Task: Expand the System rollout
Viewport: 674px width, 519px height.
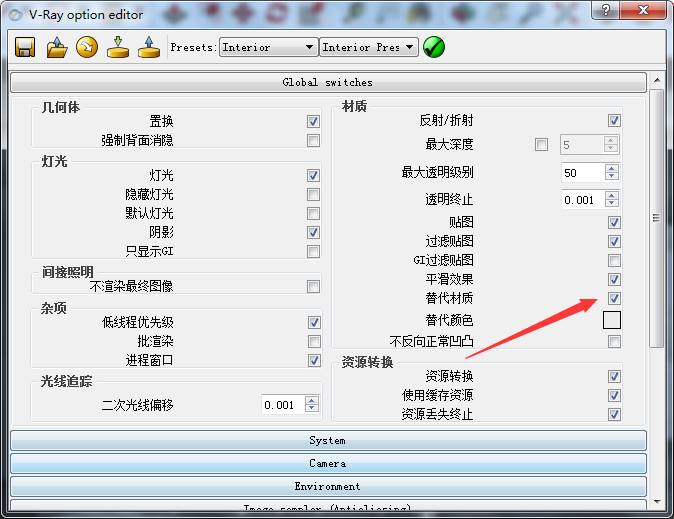Action: point(328,440)
